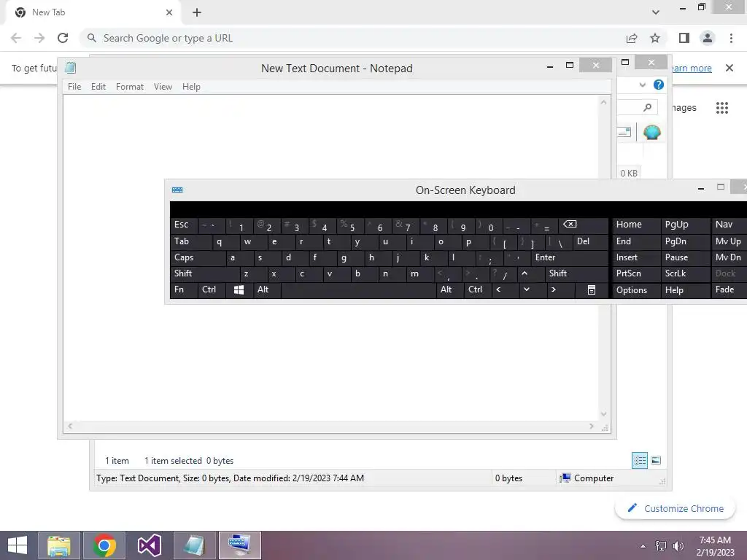Toggle Caps key on On-Screen Keyboard
Image resolution: width=747 pixels, height=560 pixels.
tap(197, 257)
